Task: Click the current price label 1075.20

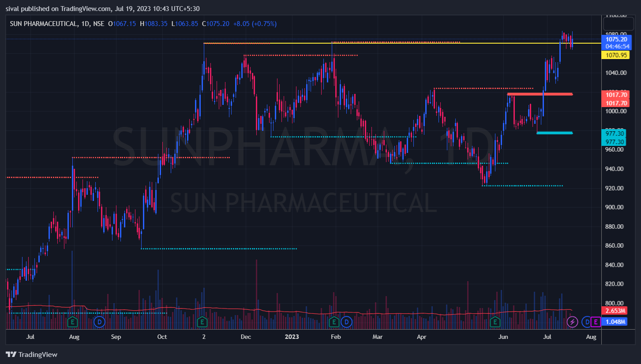Action: (616, 39)
